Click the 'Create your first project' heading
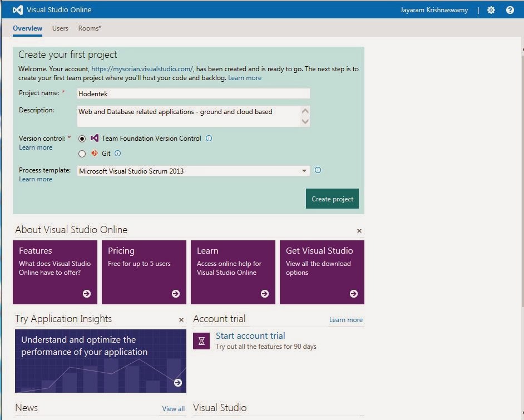Image resolution: width=524 pixels, height=420 pixels. (68, 55)
